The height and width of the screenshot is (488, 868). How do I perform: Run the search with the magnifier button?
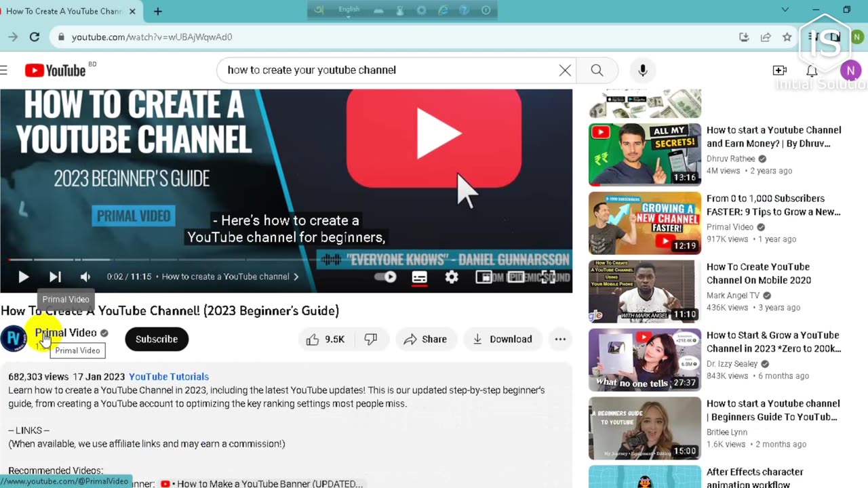click(x=597, y=70)
